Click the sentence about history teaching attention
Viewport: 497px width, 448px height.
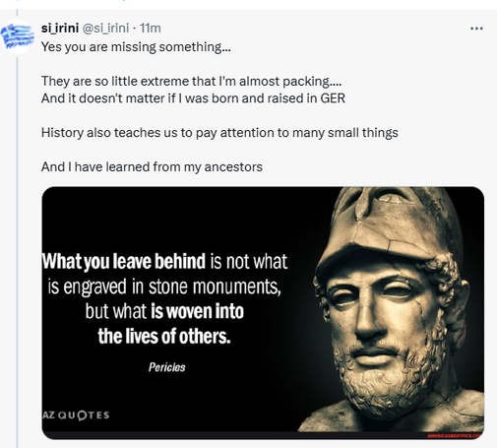[219, 133]
